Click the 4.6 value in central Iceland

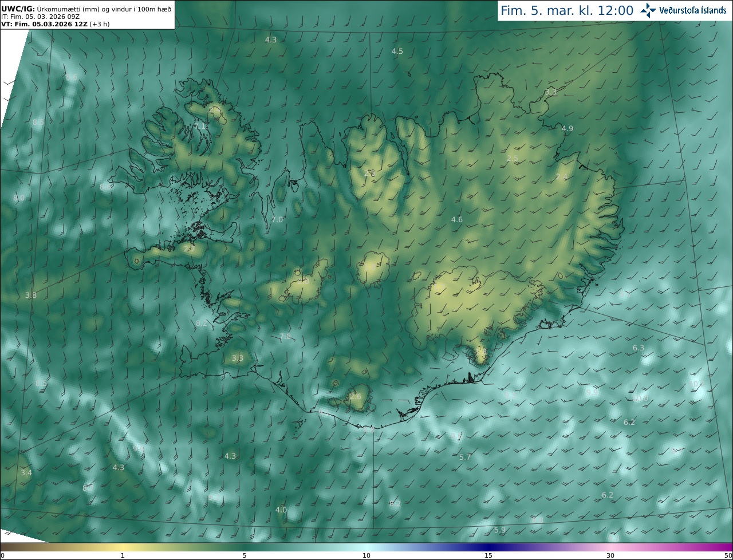tap(456, 220)
